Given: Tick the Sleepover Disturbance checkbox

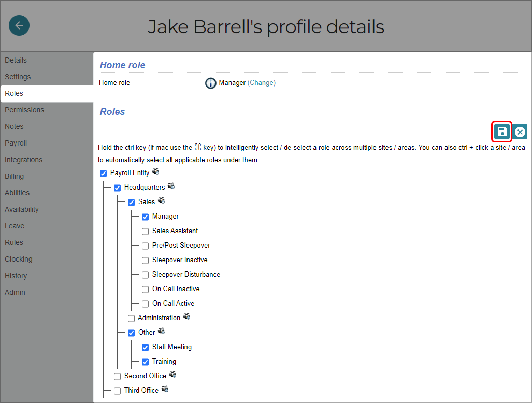Looking at the screenshot, I should point(145,275).
